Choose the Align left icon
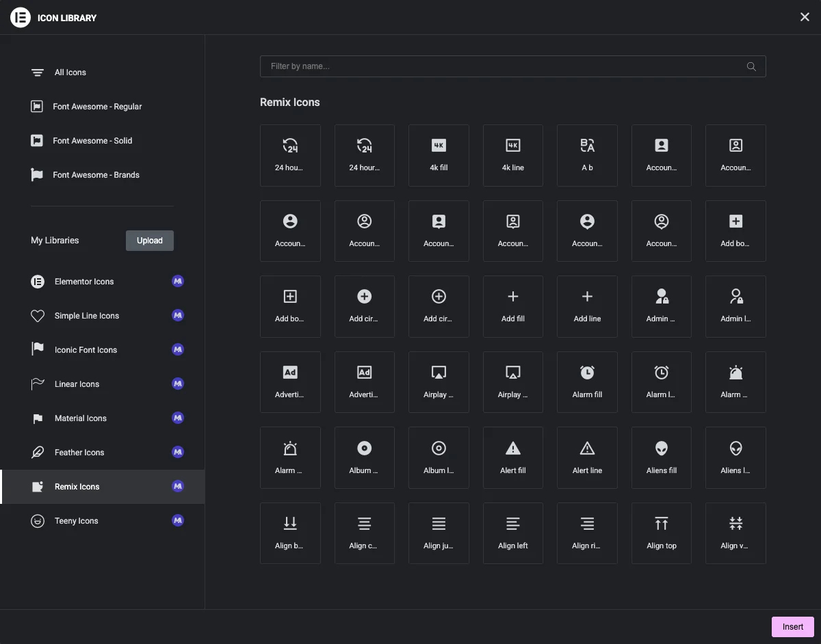 (x=513, y=533)
